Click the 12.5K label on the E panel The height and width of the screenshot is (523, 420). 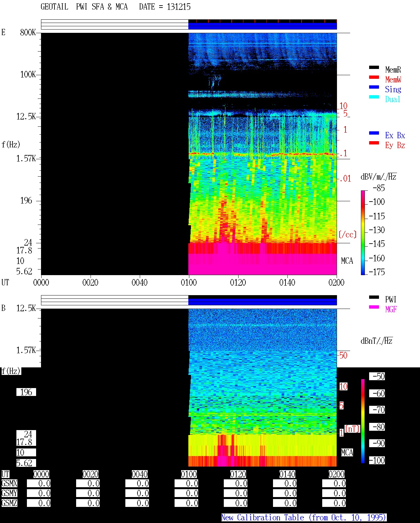coord(26,116)
